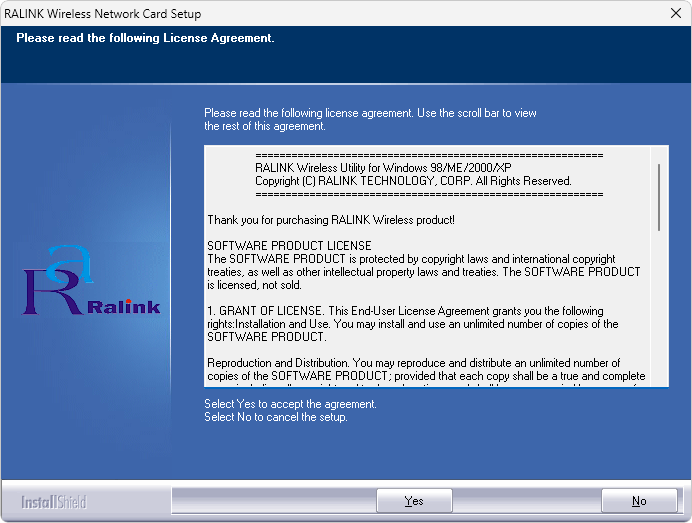This screenshot has height=523, width=692.
Task: Click 'Thank you for purchasing RALINK Wireless product!'
Action: tap(331, 220)
